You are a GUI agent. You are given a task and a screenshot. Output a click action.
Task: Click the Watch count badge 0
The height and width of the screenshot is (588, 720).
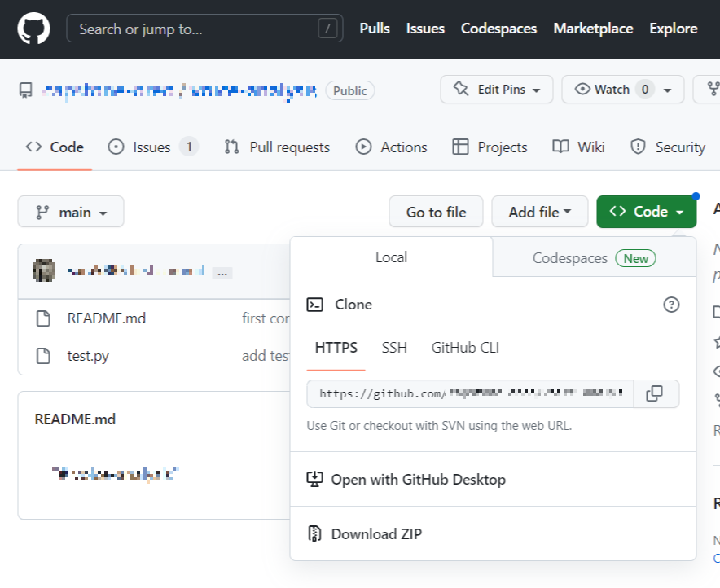[645, 89]
